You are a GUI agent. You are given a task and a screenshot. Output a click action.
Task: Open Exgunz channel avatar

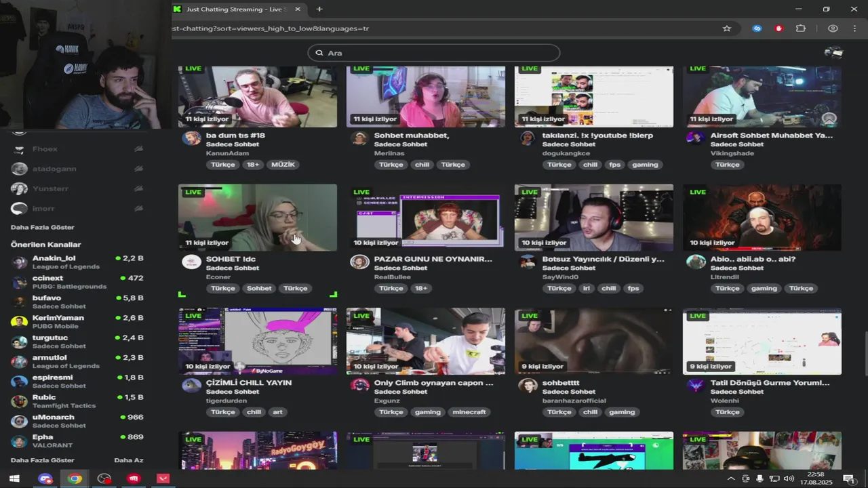point(359,386)
